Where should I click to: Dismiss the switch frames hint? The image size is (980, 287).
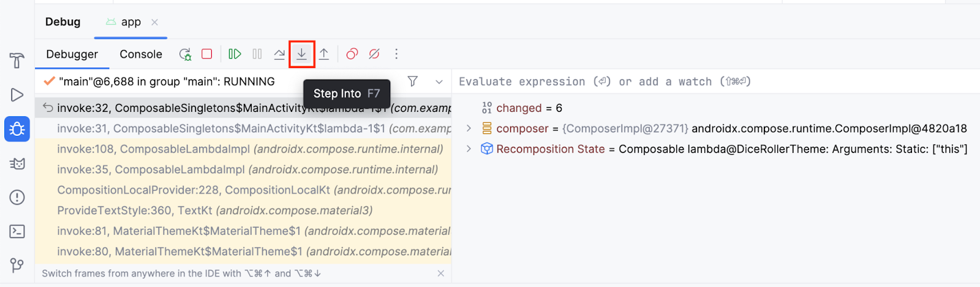coord(440,274)
